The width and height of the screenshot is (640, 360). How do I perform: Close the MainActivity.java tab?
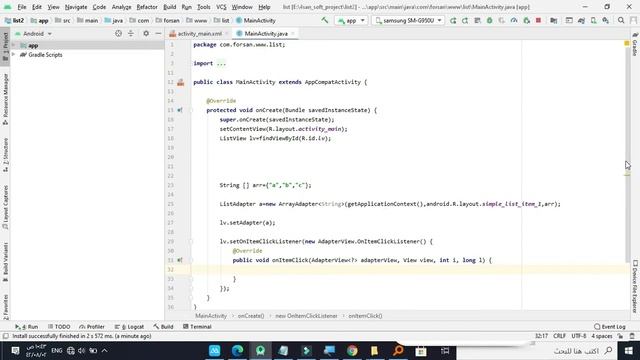(x=293, y=33)
